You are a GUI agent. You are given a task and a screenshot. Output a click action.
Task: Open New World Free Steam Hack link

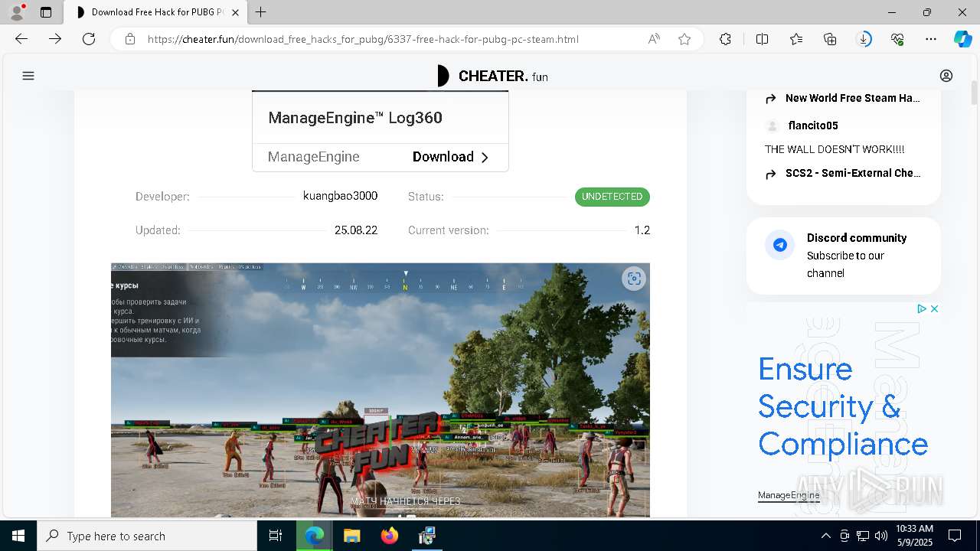(852, 98)
